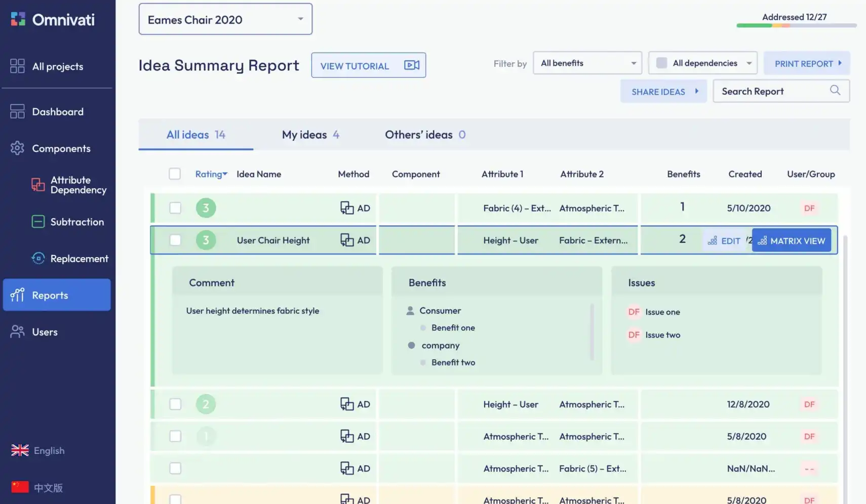Screen dimensions: 866x504
Task: Click the Benefits panel scrollbar
Action: point(592,331)
